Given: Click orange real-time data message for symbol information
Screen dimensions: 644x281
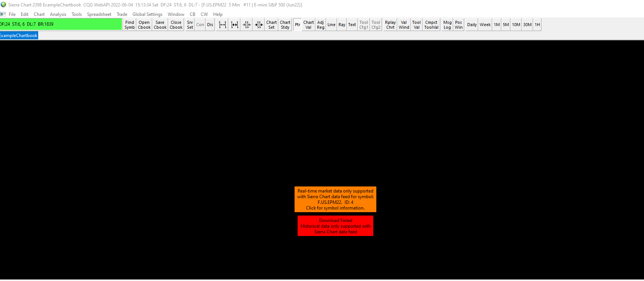Looking at the screenshot, I should [335, 199].
